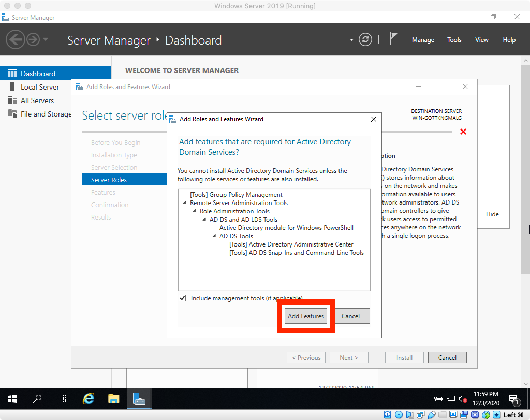Maximize the Add Roles and Features Wizard window
The height and width of the screenshot is (420, 530).
tap(441, 86)
